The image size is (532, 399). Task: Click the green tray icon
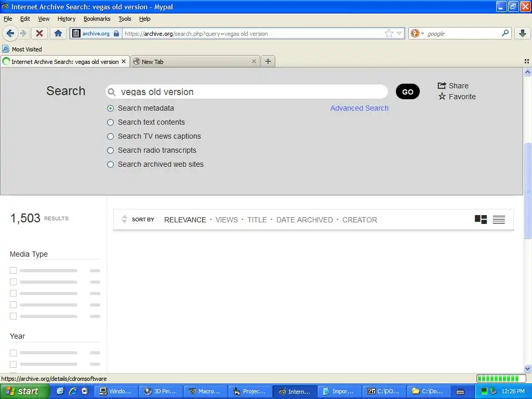point(484,391)
